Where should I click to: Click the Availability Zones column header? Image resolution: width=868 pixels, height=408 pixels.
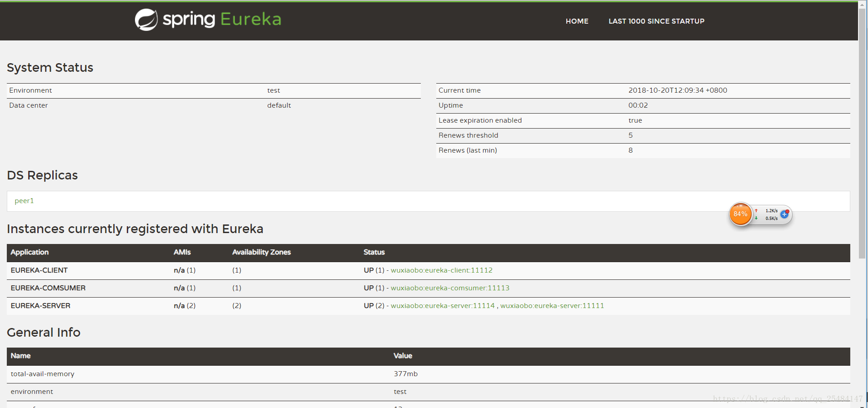261,252
